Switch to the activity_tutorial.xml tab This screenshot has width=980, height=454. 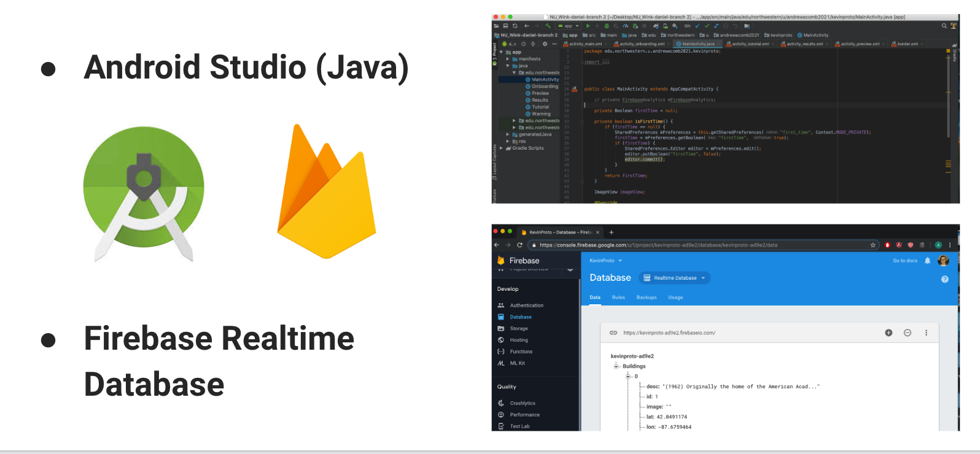749,44
